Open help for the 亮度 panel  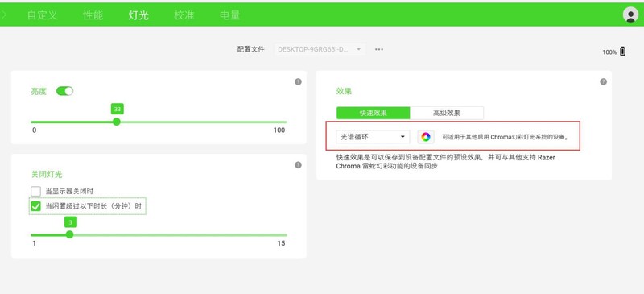[298, 82]
